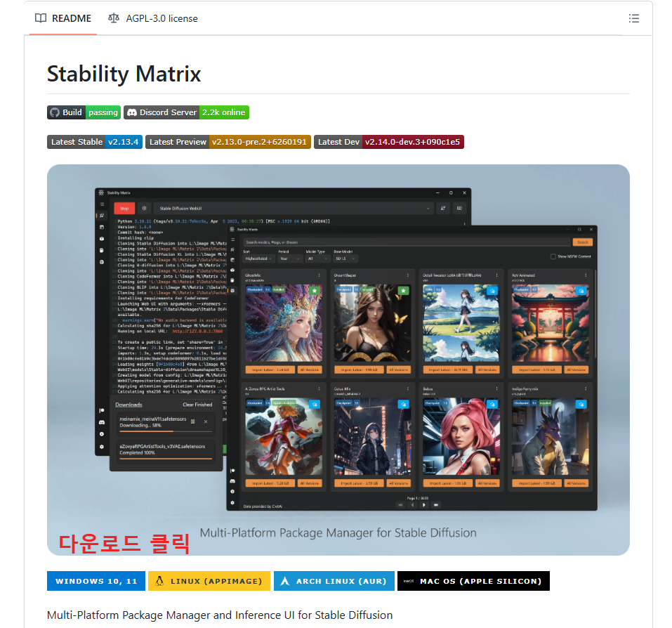Click the Latest Stable v2.13.4 badge
The height and width of the screenshot is (628, 672).
[95, 142]
